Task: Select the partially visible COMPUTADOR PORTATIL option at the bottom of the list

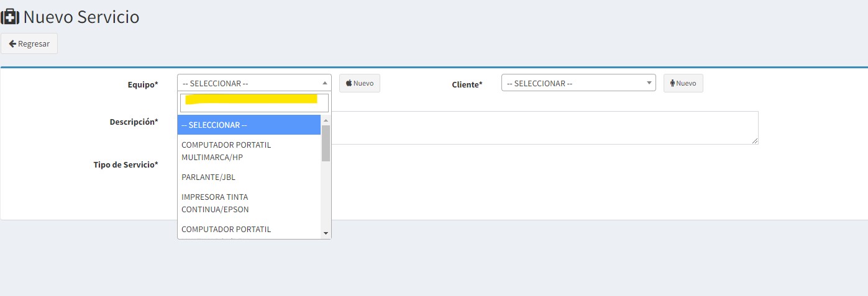Action: pos(249,229)
